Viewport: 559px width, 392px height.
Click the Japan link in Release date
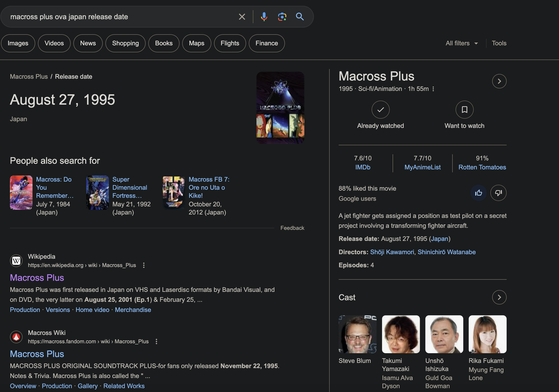pyautogui.click(x=440, y=239)
